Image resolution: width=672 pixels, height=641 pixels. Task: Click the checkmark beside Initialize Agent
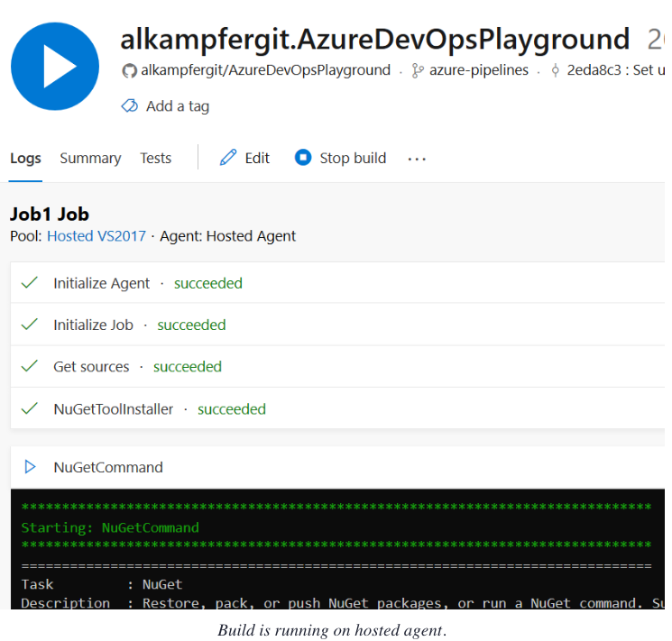(30, 283)
